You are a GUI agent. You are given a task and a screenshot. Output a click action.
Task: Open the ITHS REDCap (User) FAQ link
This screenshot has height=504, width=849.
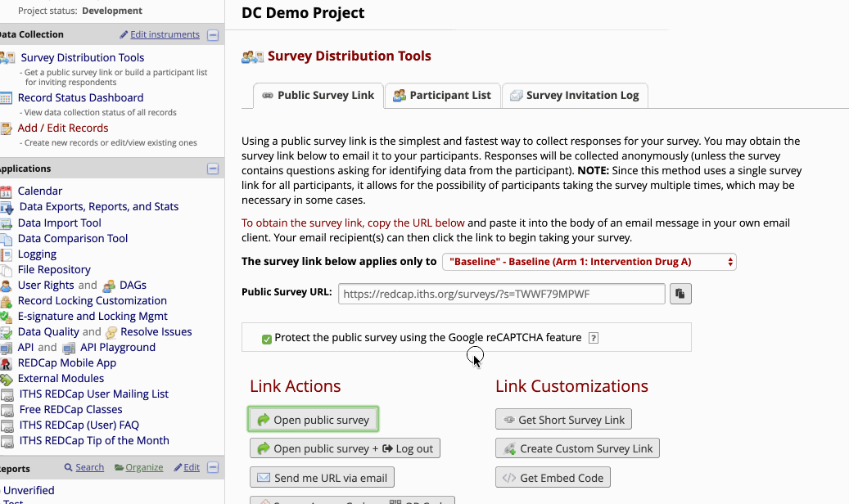click(79, 425)
